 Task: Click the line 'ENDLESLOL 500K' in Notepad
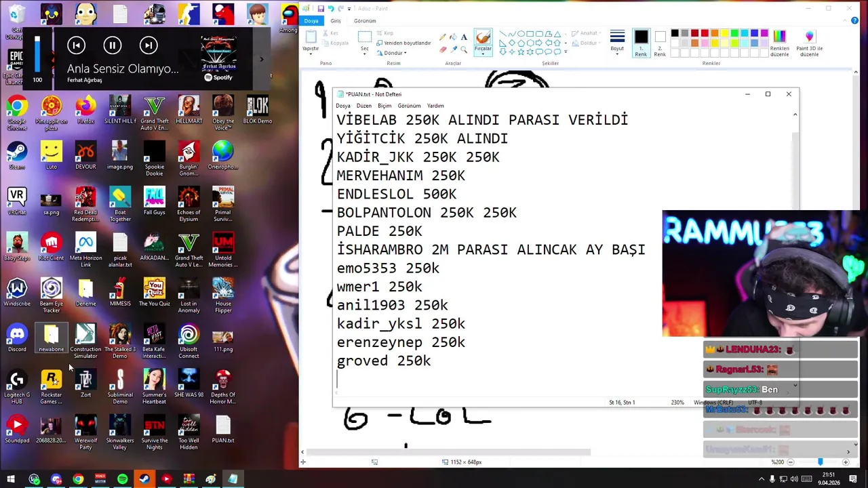pos(397,194)
